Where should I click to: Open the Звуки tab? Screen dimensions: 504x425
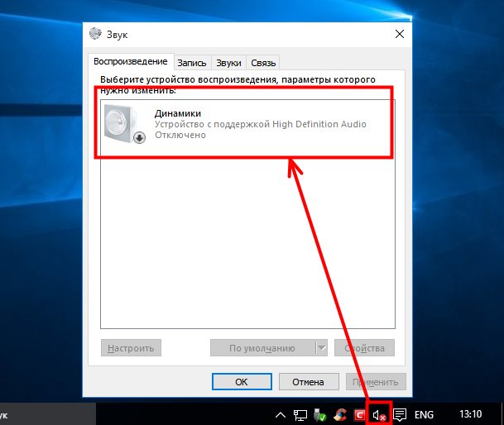228,63
